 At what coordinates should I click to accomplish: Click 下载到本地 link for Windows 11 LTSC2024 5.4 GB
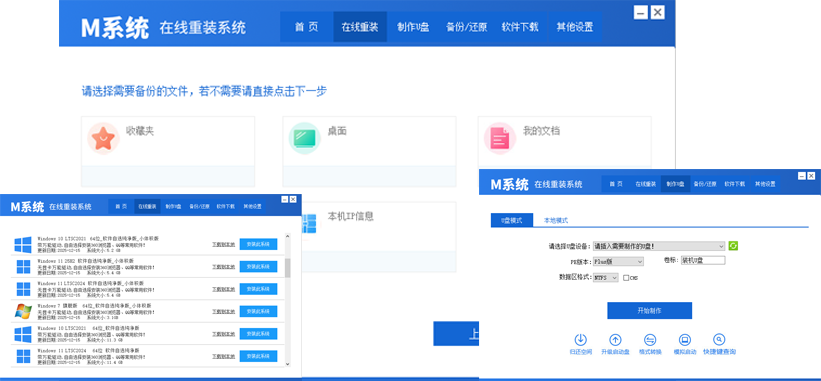click(223, 289)
